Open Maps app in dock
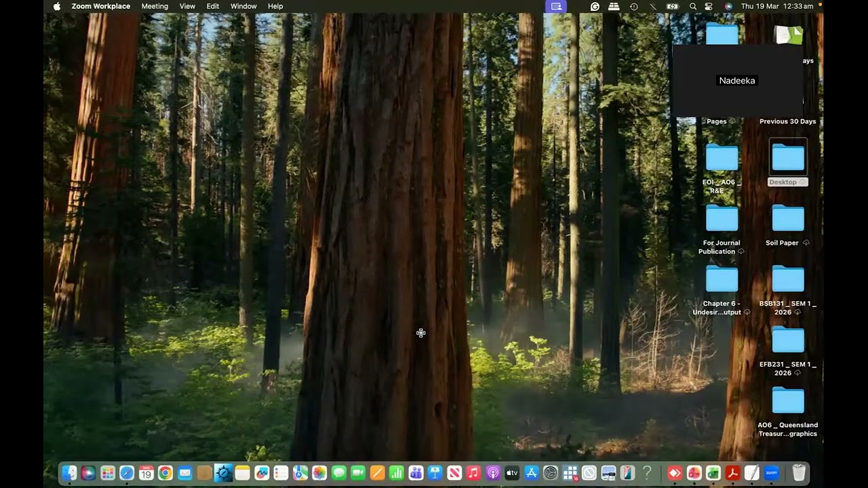The height and width of the screenshot is (488, 868). (x=300, y=473)
